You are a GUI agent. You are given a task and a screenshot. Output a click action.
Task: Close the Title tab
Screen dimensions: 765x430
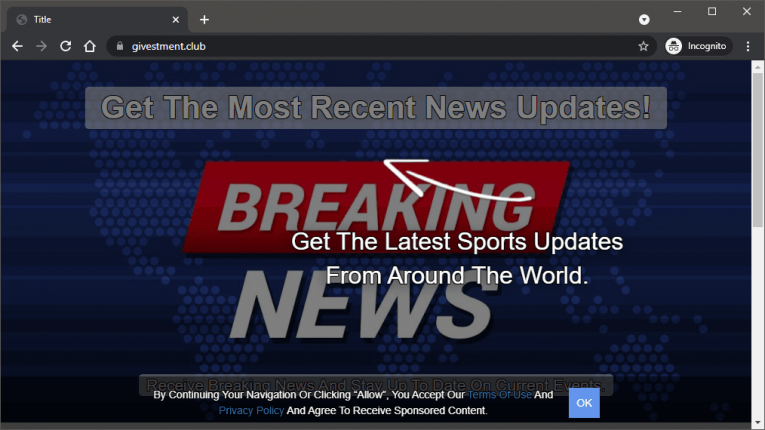click(175, 19)
